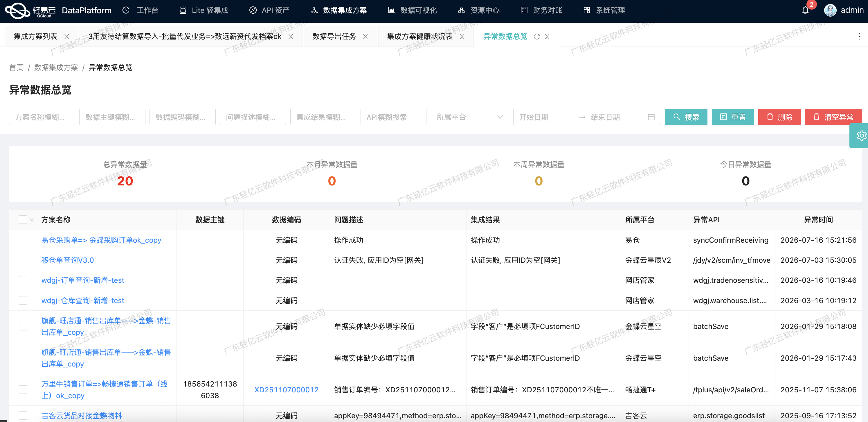Check the row for 易仓采购单=> 金蝶采购订单ok_copy

(x=23, y=240)
